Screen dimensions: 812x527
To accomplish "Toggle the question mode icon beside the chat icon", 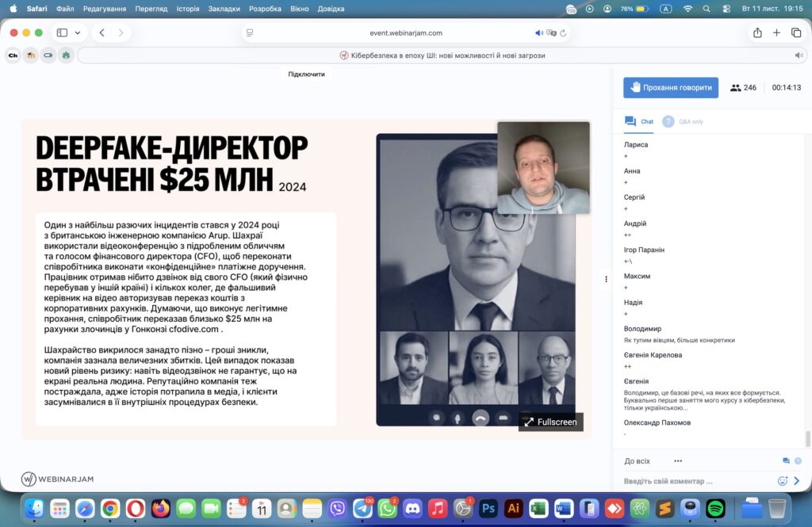I will tap(798, 460).
